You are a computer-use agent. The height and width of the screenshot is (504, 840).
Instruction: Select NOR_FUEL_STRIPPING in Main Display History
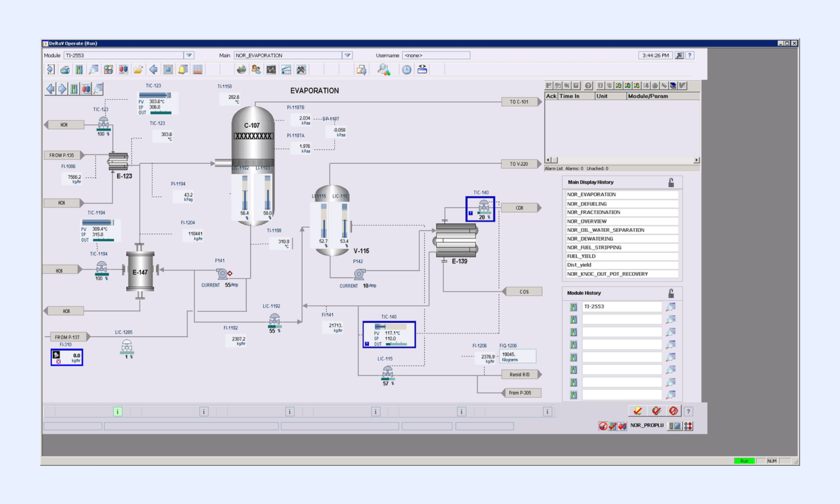click(x=622, y=247)
